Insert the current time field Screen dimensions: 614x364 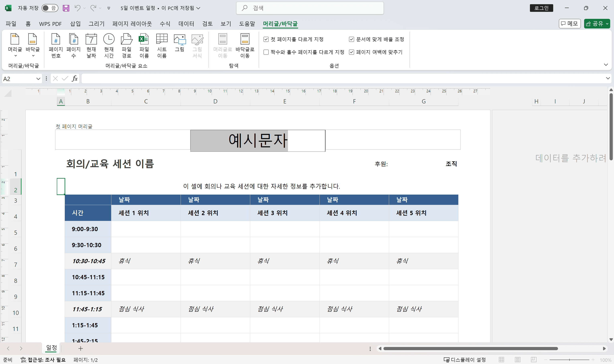(109, 45)
